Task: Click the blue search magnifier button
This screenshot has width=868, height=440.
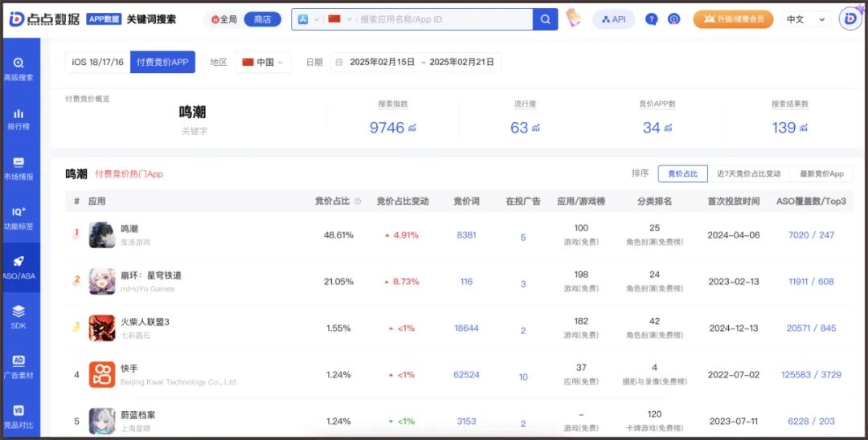Action: [545, 19]
